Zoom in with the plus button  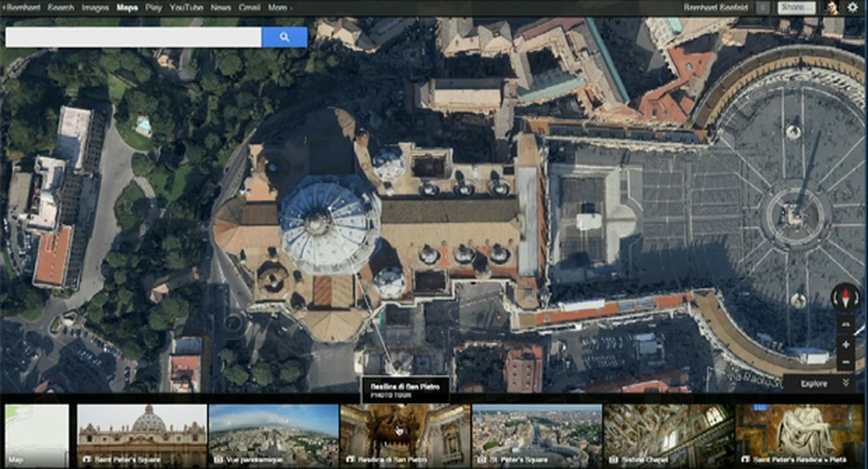pos(845,345)
